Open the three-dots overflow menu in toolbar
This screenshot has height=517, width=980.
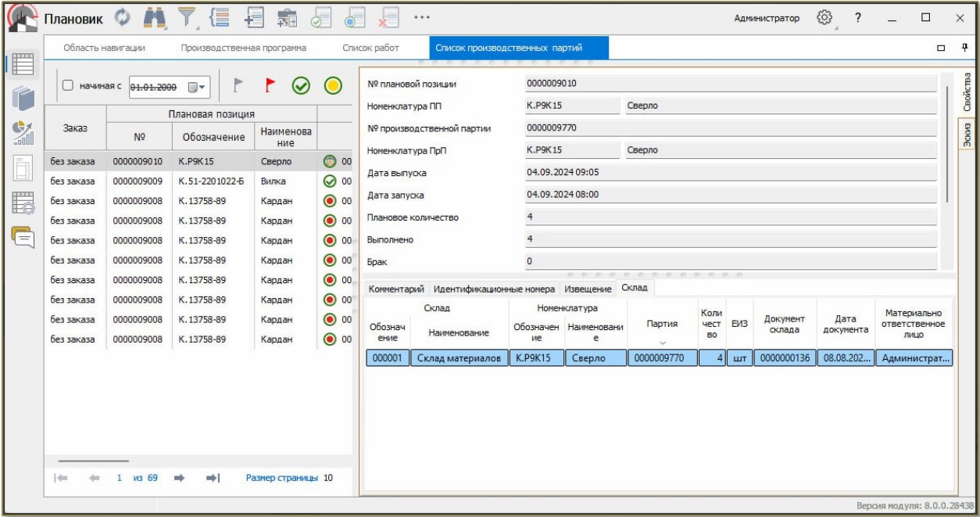(x=422, y=17)
